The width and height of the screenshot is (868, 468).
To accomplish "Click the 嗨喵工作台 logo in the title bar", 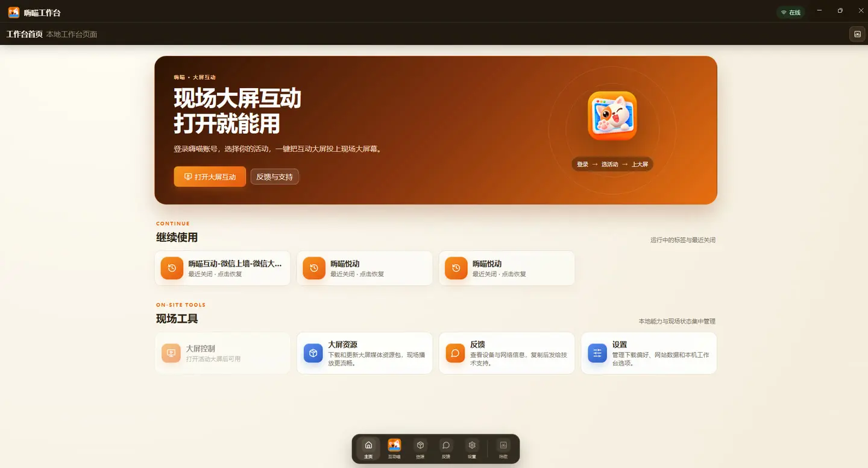I will coord(14,12).
